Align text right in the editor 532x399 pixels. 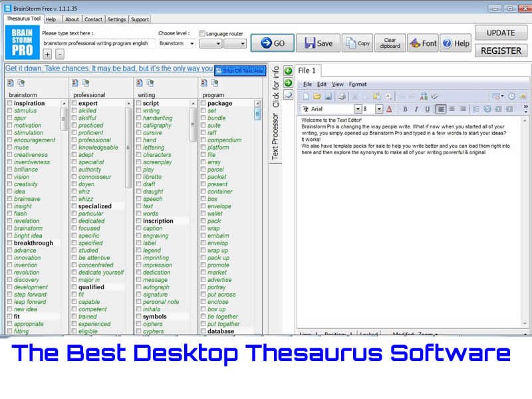pos(462,109)
